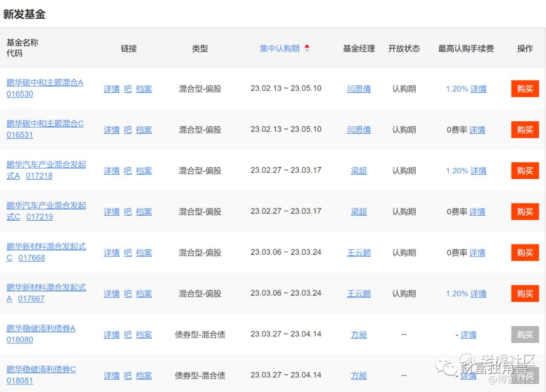Open 详情 link in 018080 row links column
Screen dimensions: 546x392
111,335
